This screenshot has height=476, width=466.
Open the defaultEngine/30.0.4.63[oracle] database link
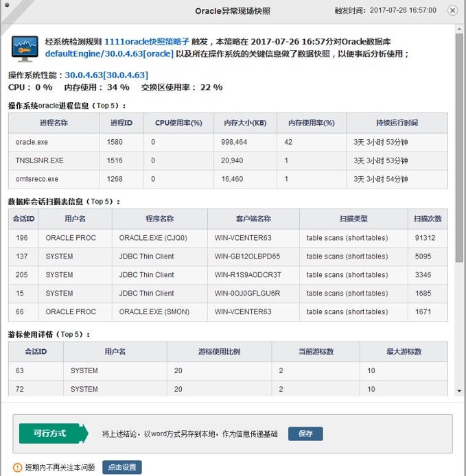109,53
